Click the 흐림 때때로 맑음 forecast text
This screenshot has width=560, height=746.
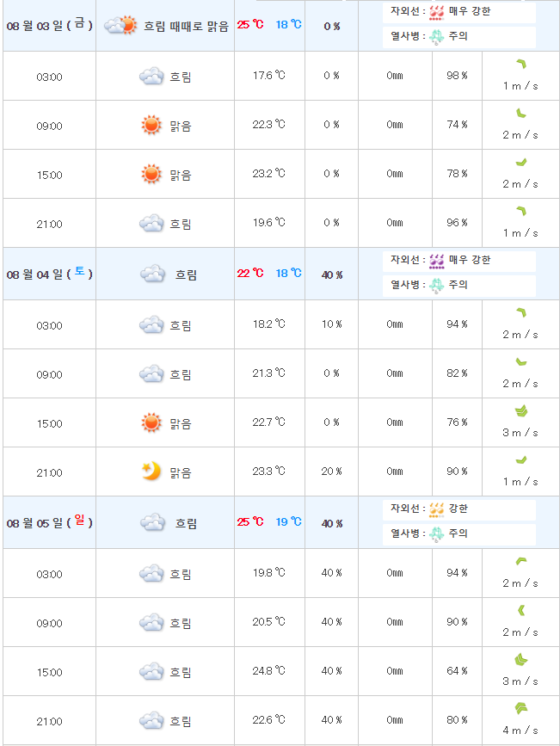186,26
